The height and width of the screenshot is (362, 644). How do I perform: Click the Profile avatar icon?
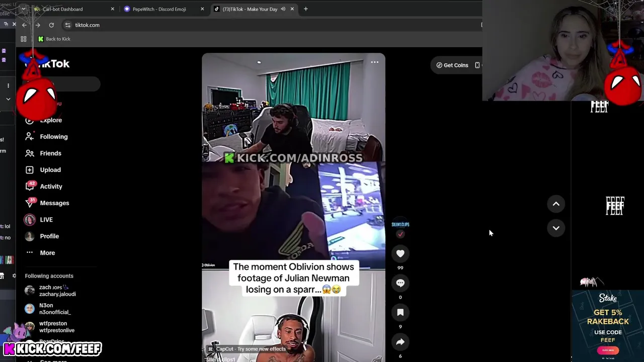click(x=30, y=236)
